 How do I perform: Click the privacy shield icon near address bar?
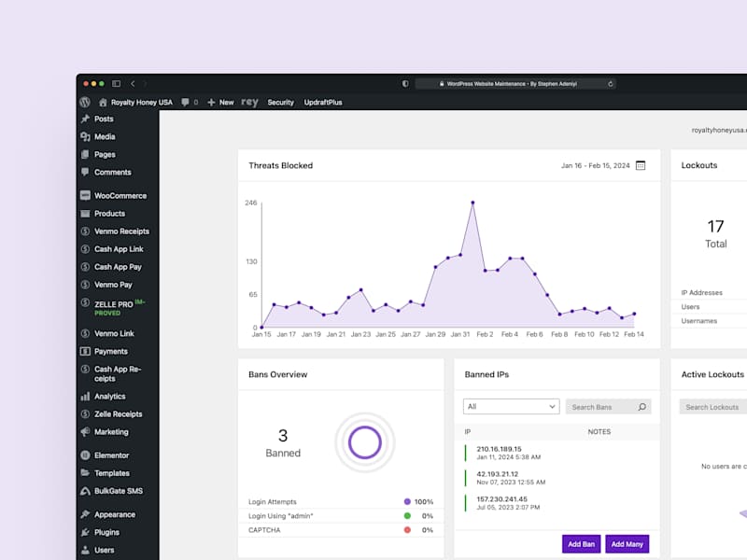[405, 84]
